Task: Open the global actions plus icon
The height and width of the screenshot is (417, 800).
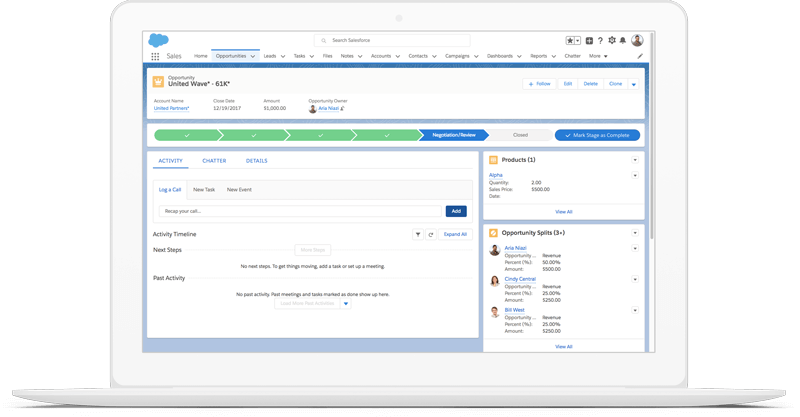Action: [x=589, y=41]
